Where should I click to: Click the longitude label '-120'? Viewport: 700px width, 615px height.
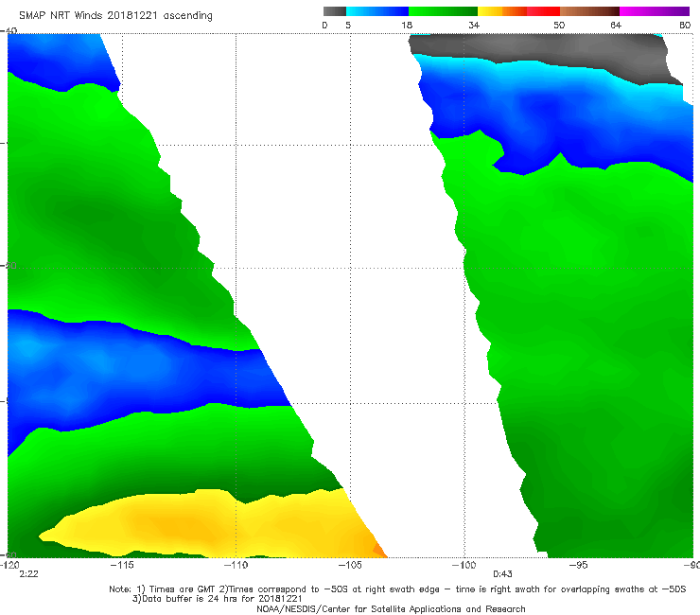9,566
